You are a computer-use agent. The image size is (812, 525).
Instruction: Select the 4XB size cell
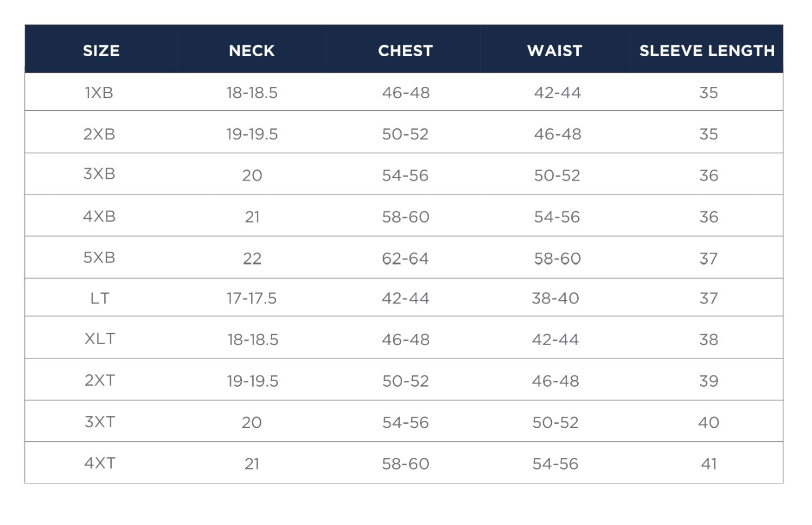[x=99, y=217]
